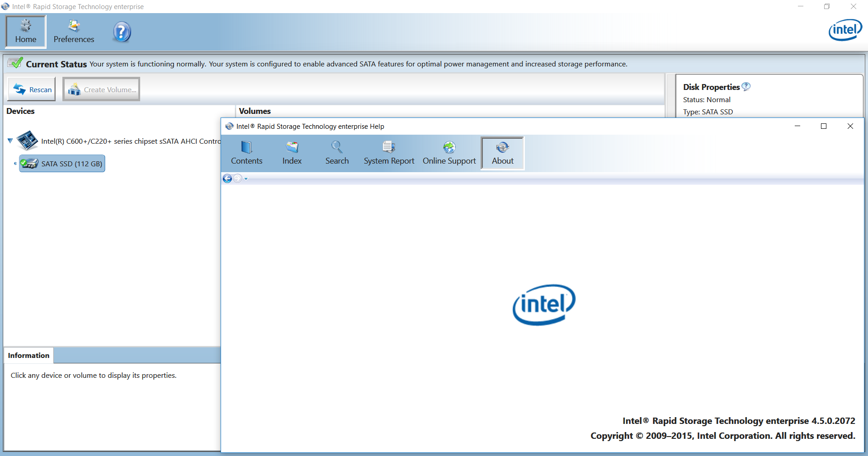Open the Index in Help window
Image resolution: width=868 pixels, height=456 pixels.
292,153
